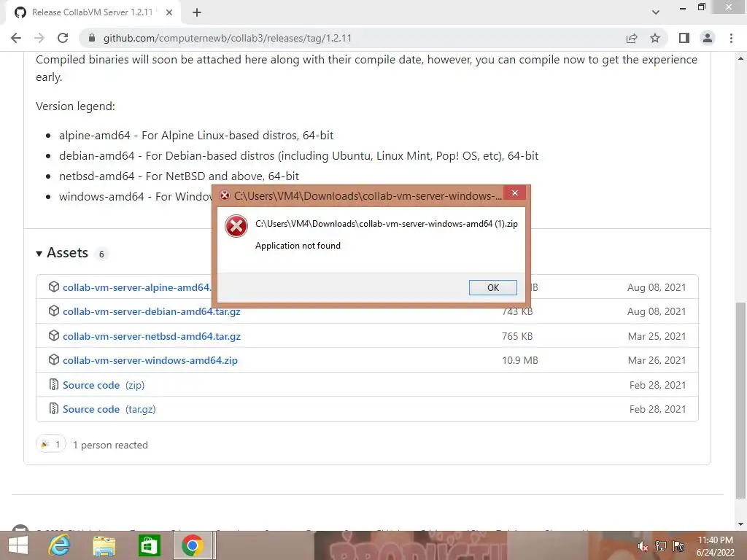This screenshot has width=747, height=560.
Task: Open File Explorer from taskbar
Action: pos(104,546)
